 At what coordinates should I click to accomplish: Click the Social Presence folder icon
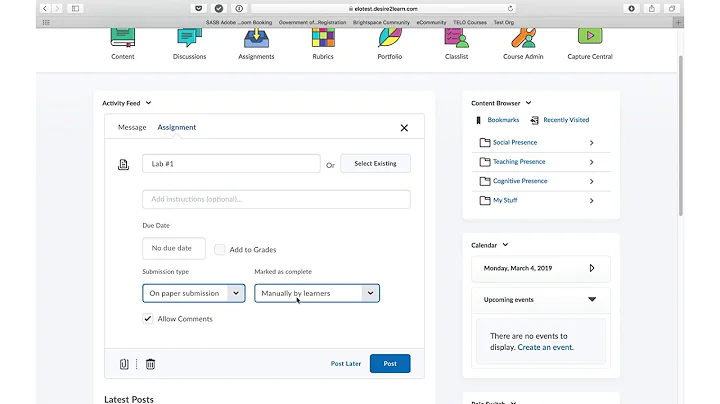point(484,143)
